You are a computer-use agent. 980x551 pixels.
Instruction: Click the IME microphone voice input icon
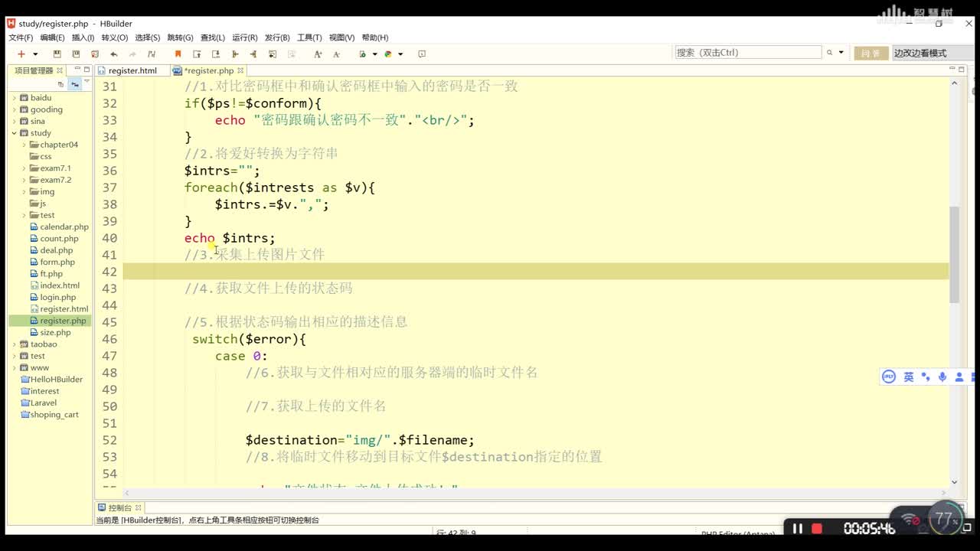942,377
